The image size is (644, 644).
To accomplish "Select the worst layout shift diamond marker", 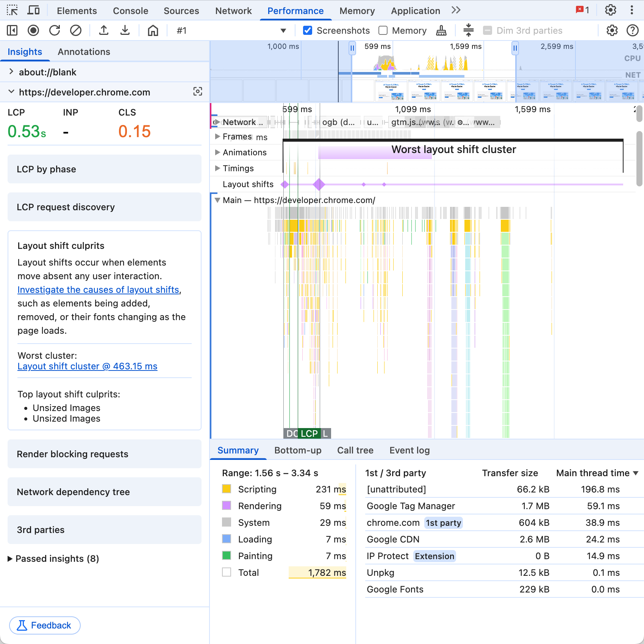I will (x=319, y=184).
